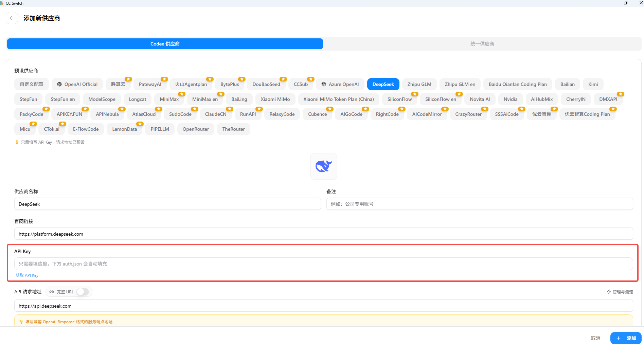Select Azure OpenAI preset with logo
The height and width of the screenshot is (346, 644).
tap(340, 84)
